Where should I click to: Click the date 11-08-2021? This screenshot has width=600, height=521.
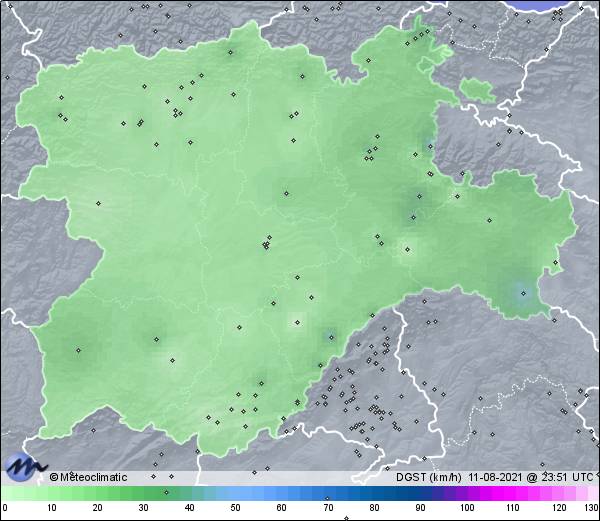[x=495, y=477]
